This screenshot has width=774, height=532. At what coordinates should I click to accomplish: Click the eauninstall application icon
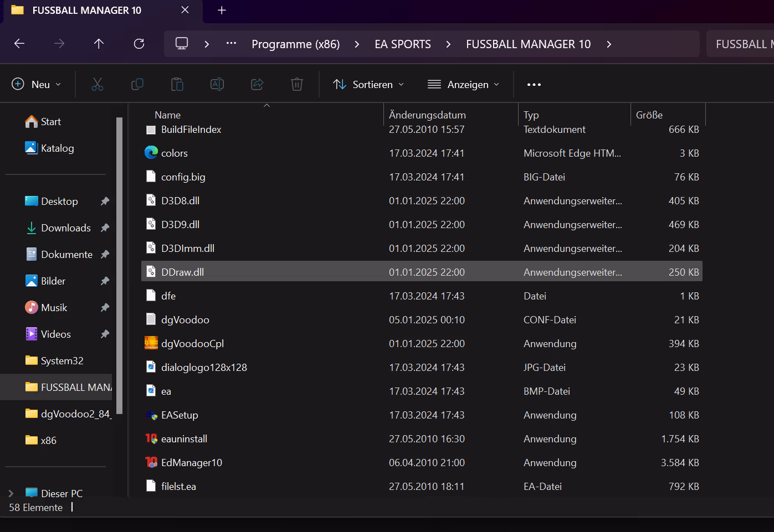coord(151,438)
